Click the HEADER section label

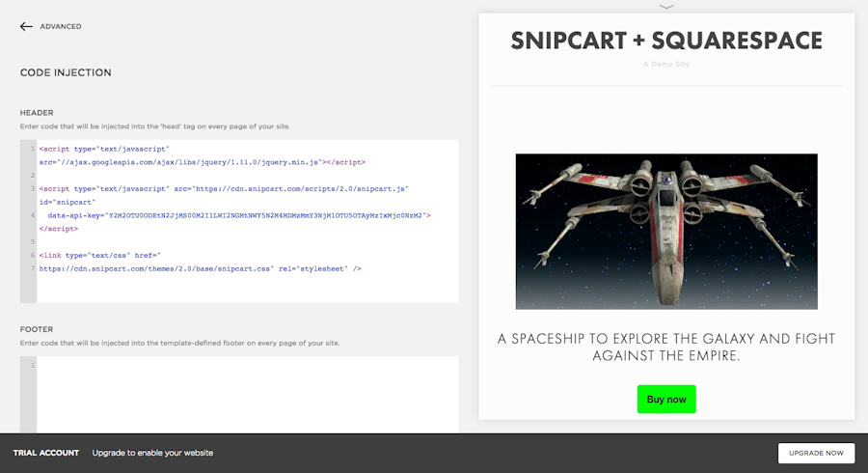click(37, 112)
